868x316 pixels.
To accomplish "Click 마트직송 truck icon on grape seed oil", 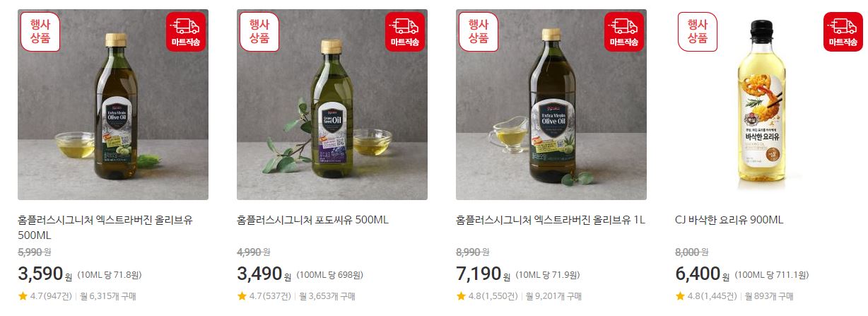I will click(x=405, y=32).
